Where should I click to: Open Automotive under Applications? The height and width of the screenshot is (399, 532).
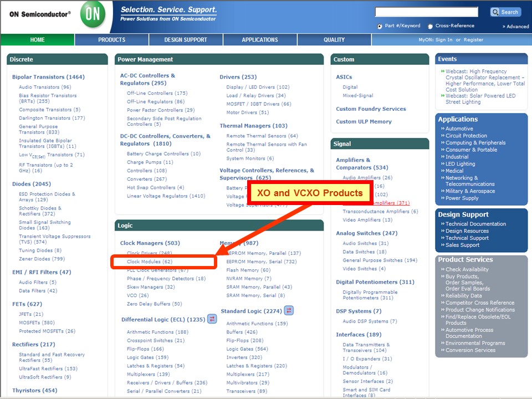pos(459,129)
